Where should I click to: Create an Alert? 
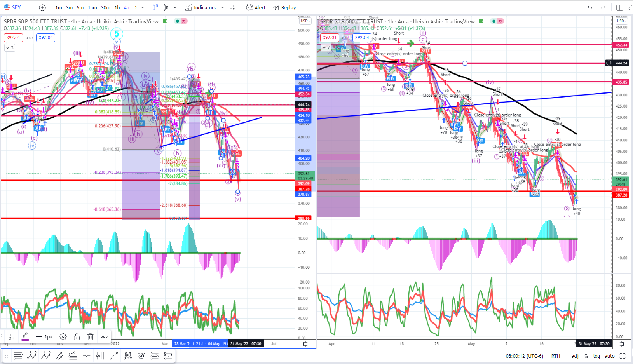[x=256, y=8]
